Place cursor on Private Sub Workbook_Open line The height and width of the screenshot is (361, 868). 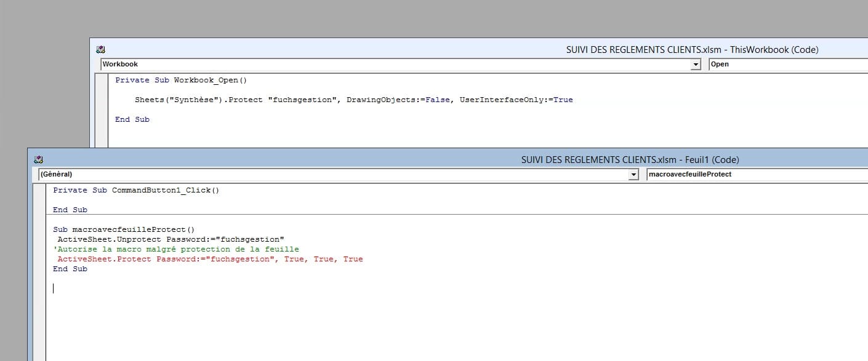point(180,80)
